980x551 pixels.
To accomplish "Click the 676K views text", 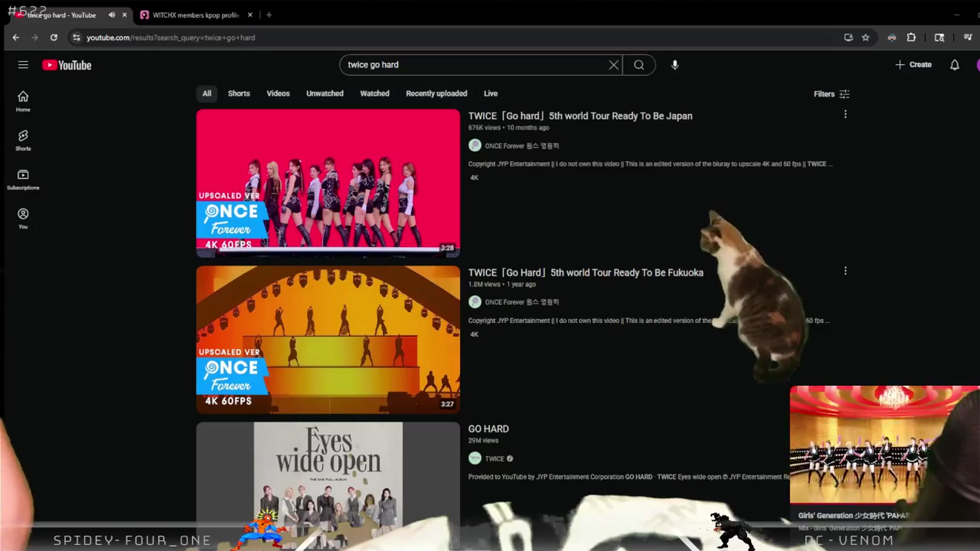I will [484, 128].
